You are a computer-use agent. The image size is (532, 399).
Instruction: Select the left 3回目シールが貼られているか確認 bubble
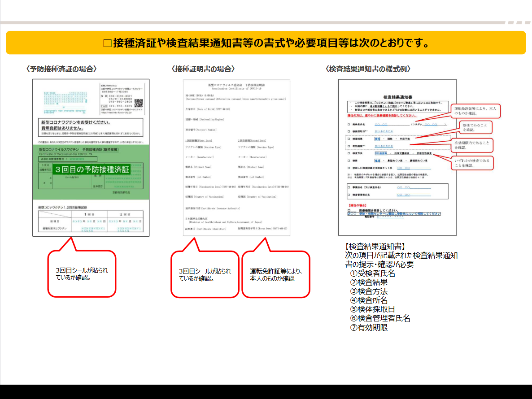pyautogui.click(x=82, y=274)
